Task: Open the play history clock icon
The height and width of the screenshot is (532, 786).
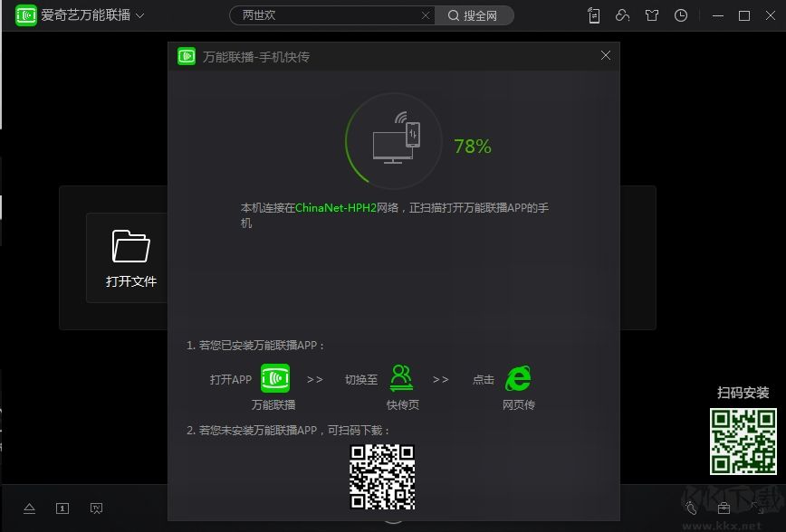Action: click(x=680, y=14)
